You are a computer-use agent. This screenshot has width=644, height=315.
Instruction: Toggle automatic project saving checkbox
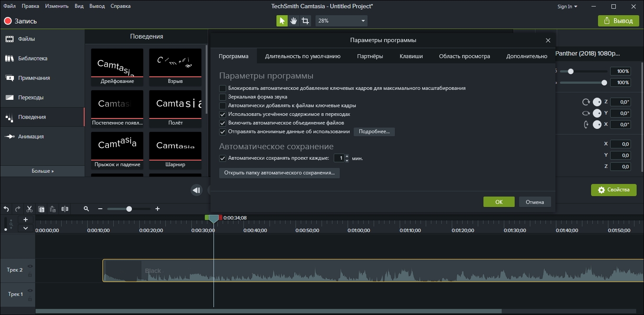pos(223,158)
